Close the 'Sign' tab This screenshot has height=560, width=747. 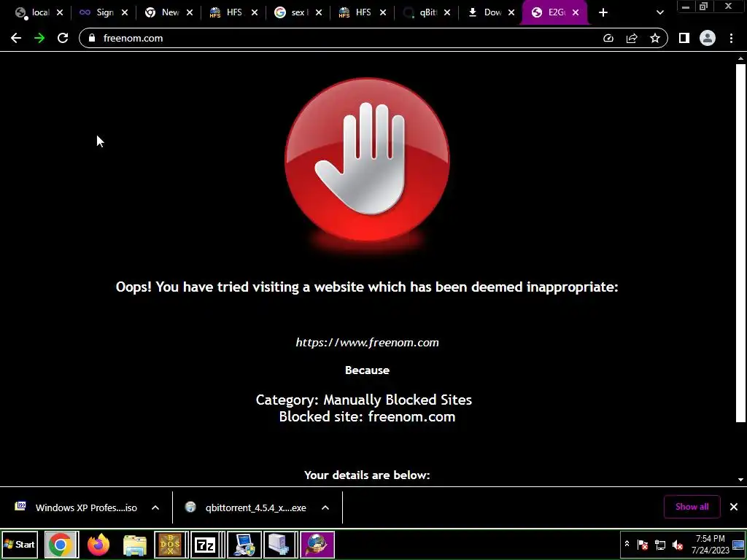click(124, 13)
